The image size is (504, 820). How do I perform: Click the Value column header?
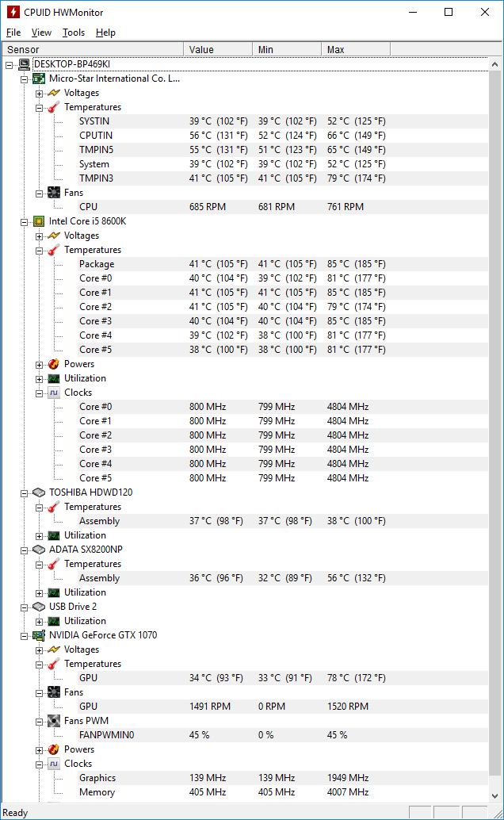(x=218, y=49)
